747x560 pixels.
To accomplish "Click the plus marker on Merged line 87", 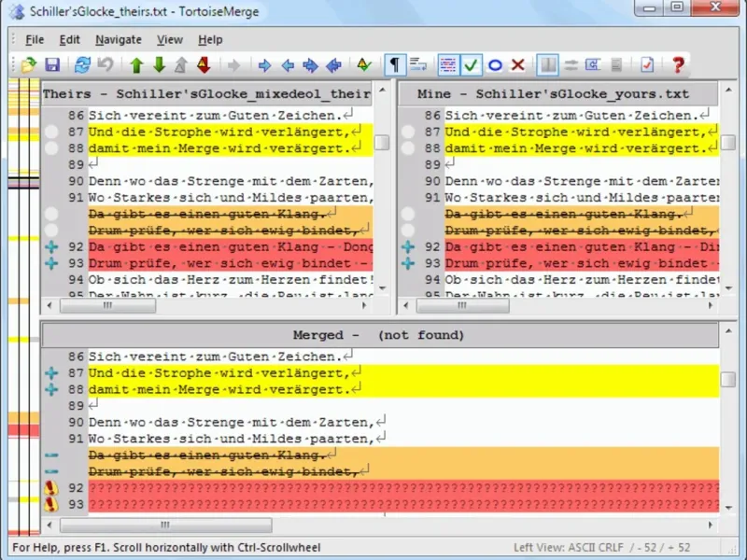I will tap(51, 372).
